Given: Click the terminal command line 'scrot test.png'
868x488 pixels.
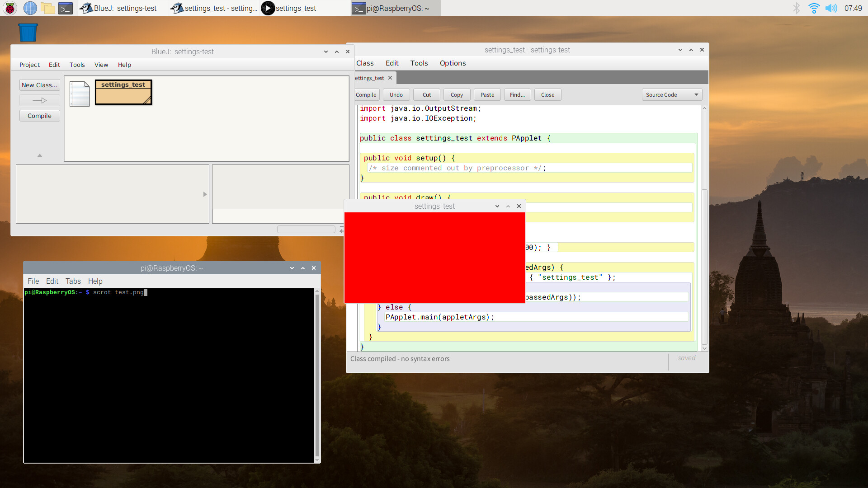Looking at the screenshot, I should [x=118, y=292].
